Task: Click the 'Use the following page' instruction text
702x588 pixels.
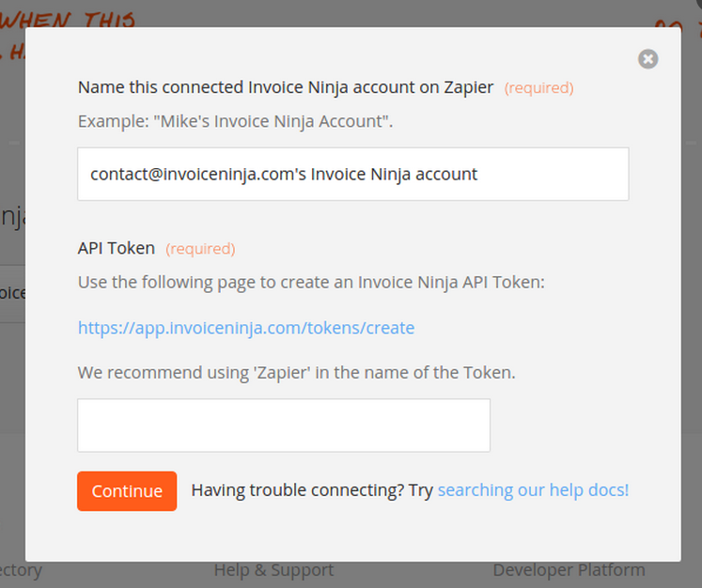Action: tap(311, 283)
